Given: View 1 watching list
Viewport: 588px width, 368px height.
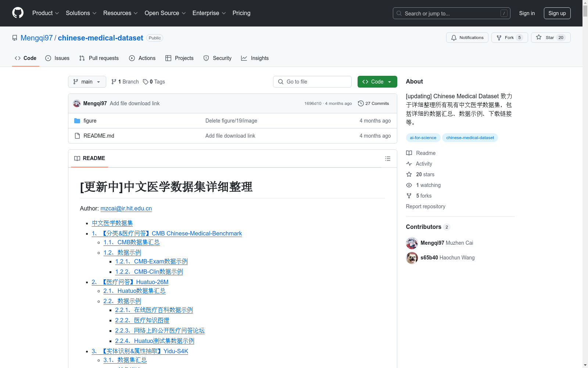Looking at the screenshot, I should click(x=423, y=185).
